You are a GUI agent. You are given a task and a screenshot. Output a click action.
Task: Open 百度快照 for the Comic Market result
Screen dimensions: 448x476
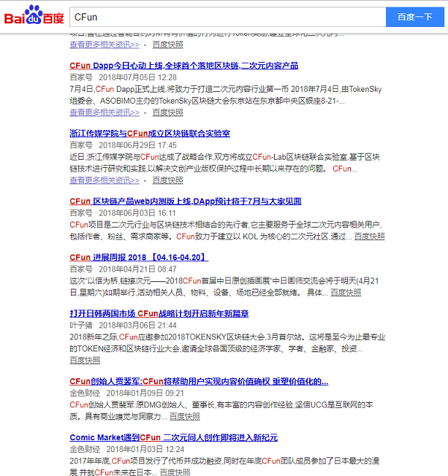(x=175, y=472)
